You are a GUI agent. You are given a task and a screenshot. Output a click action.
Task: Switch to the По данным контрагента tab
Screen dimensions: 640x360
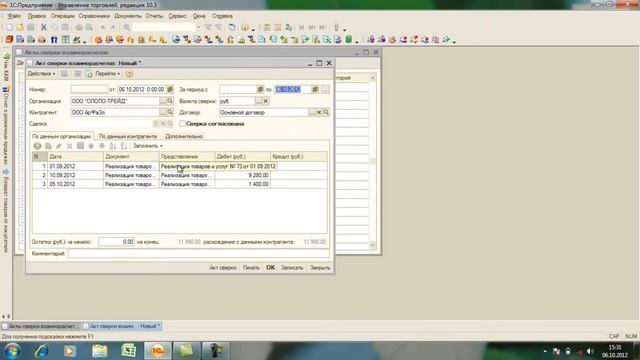(128, 136)
